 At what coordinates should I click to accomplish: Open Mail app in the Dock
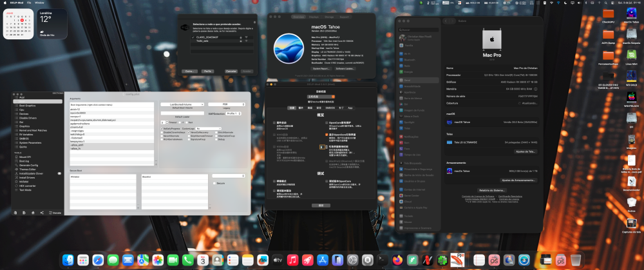click(x=128, y=260)
